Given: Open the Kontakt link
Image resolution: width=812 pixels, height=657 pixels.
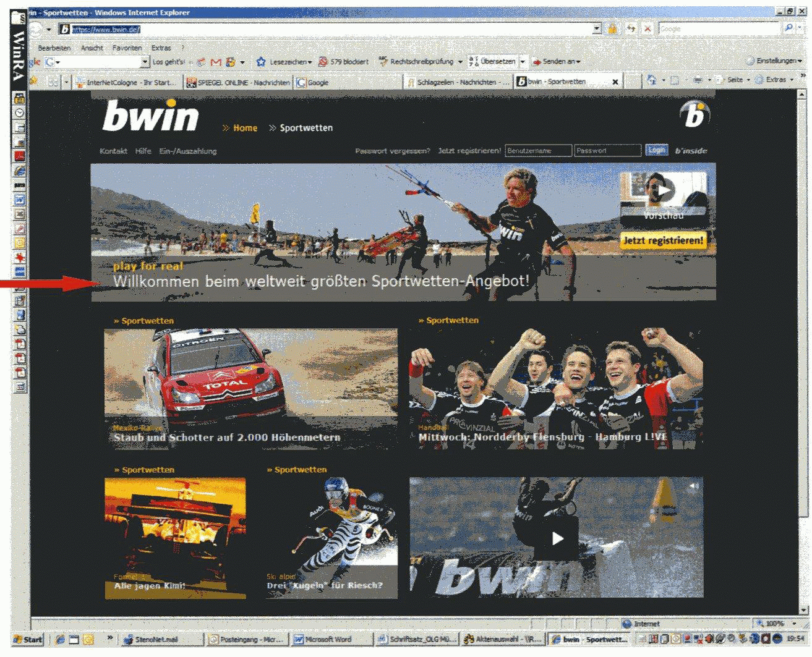Looking at the screenshot, I should coord(113,151).
